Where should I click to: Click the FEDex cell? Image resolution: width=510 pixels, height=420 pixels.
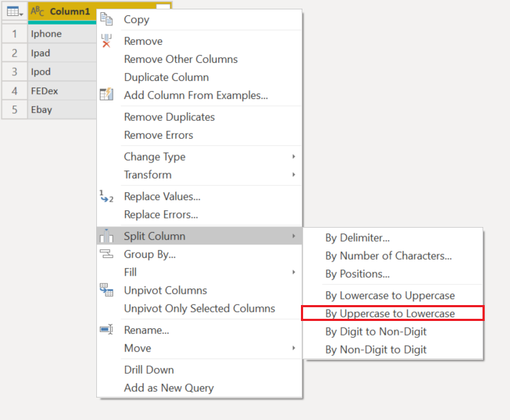point(62,90)
